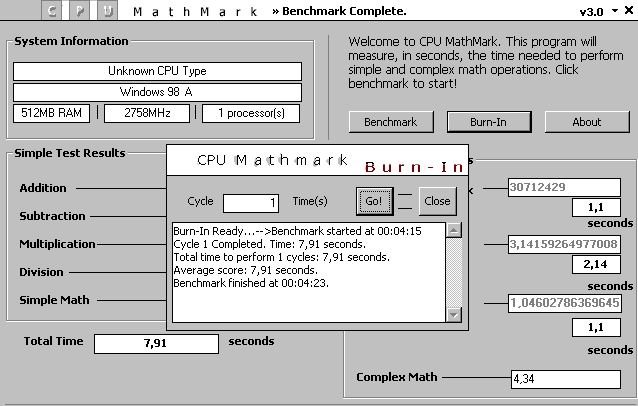The height and width of the screenshot is (406, 638).
Task: Click the 30712429 result field
Action: [564, 187]
